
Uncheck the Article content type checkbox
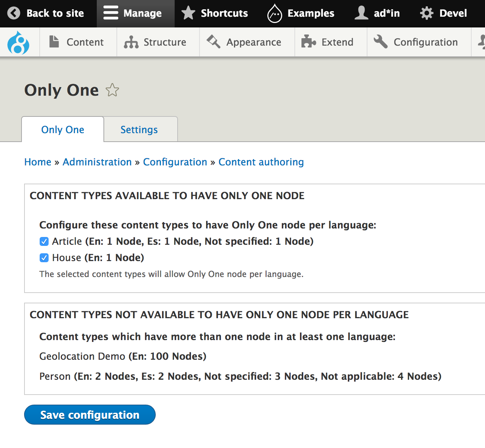pyautogui.click(x=44, y=242)
